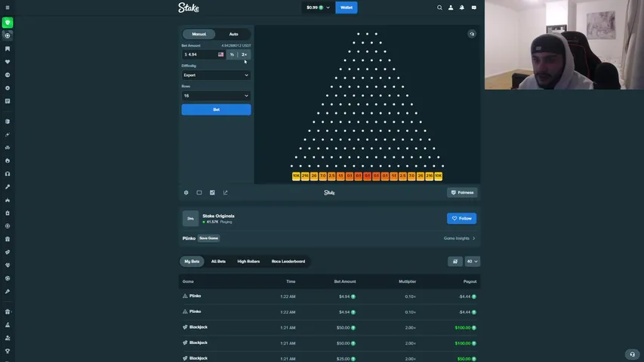Enable theatre mode rectangle icon below board
This screenshot has width=644, height=362.
tap(199, 192)
